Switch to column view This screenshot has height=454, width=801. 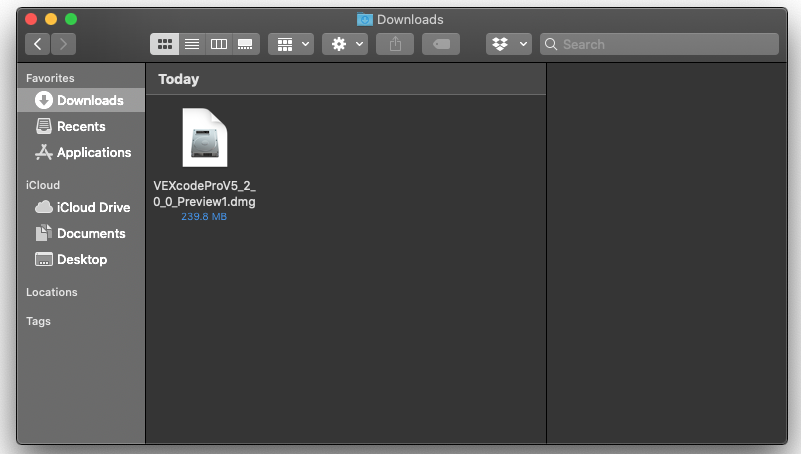(x=219, y=44)
